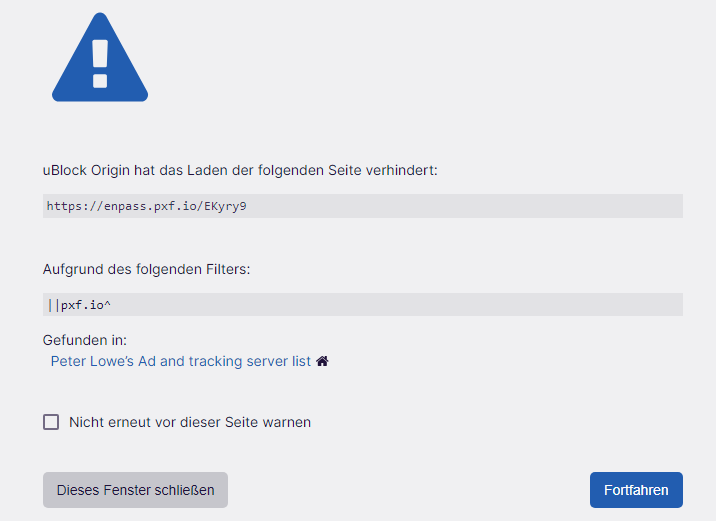The image size is (716, 521).
Task: Click the word 'warnen' in the checkbox label
Action: click(x=286, y=422)
